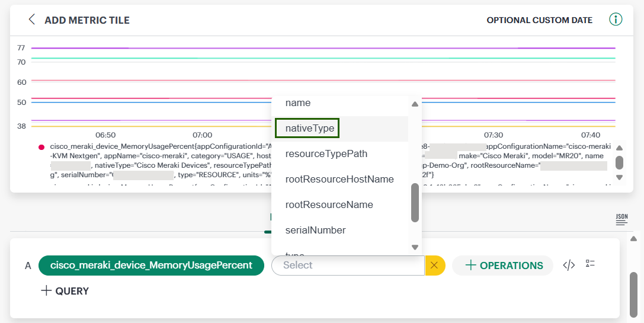
Task: Click the Optional Custom Date link
Action: click(539, 20)
